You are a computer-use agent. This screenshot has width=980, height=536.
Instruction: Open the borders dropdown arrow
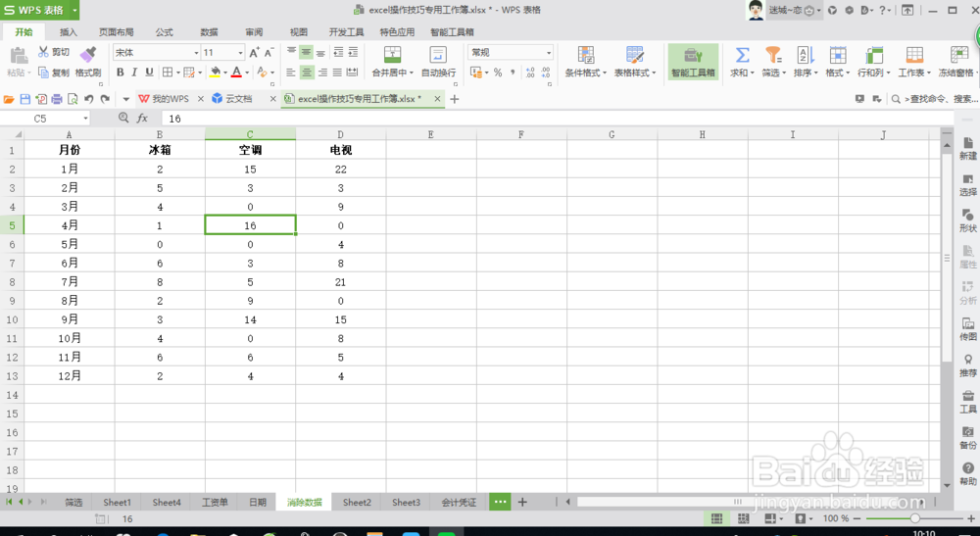(178, 73)
